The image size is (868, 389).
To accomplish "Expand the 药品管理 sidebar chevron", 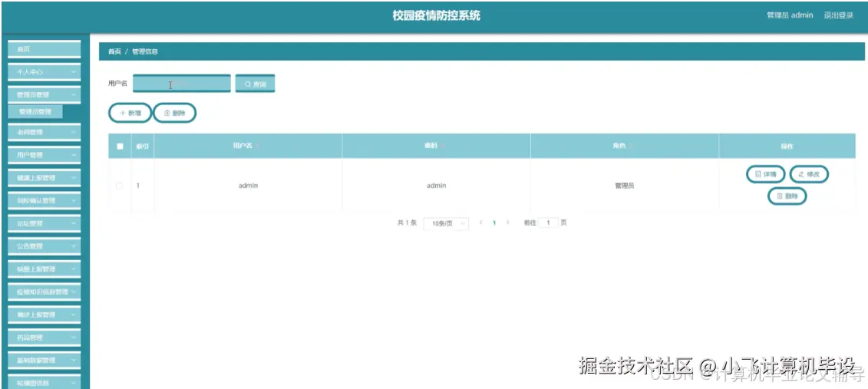I will pos(74,337).
